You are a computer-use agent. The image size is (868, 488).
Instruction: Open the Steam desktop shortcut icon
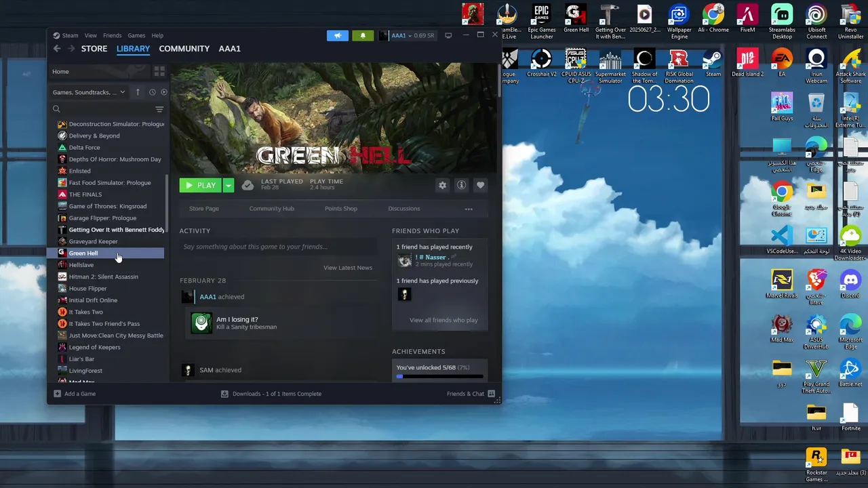(713, 63)
